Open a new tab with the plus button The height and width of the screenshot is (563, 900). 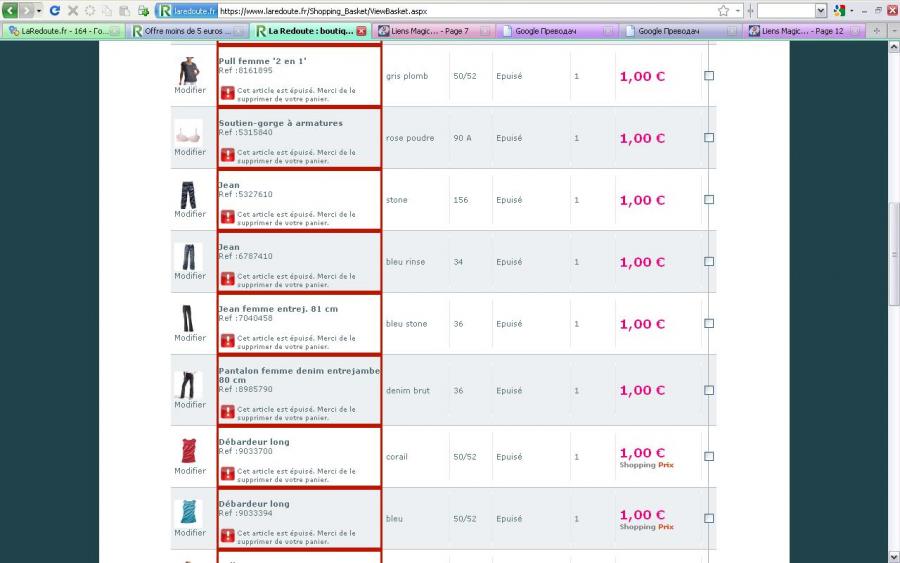coord(877,31)
